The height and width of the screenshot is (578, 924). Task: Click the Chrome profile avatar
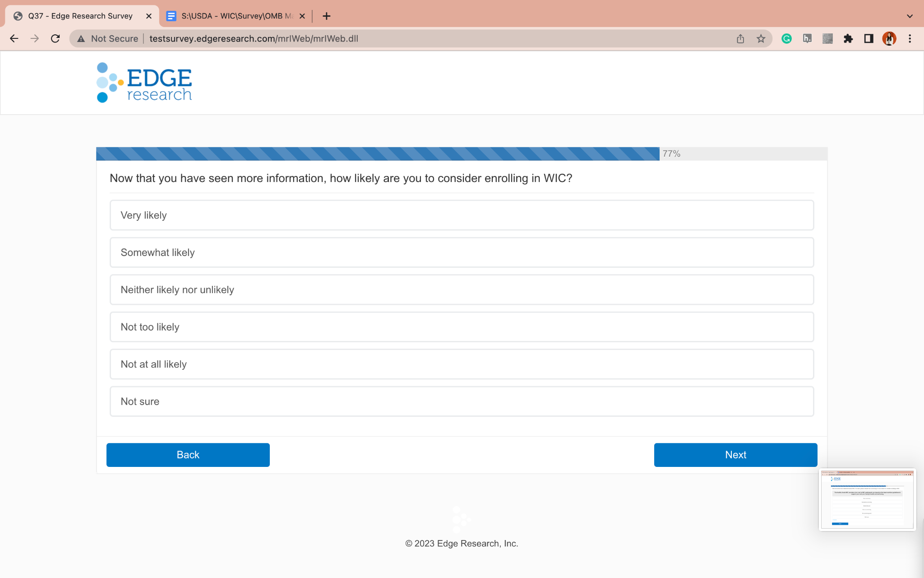coord(889,39)
